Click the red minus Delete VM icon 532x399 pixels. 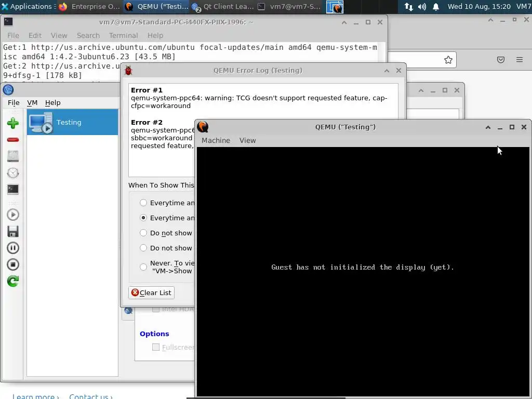click(13, 140)
